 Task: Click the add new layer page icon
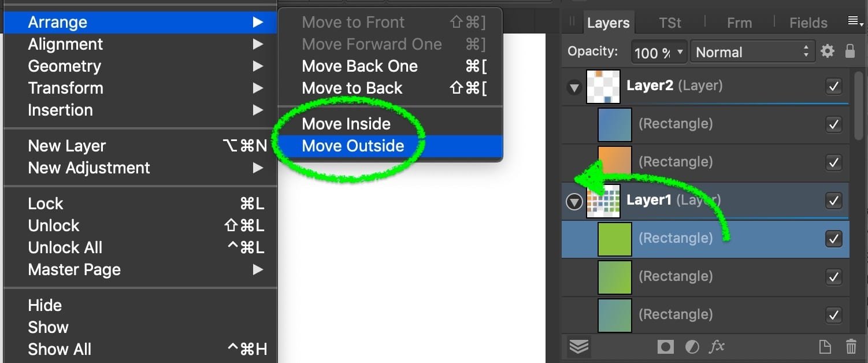825,347
